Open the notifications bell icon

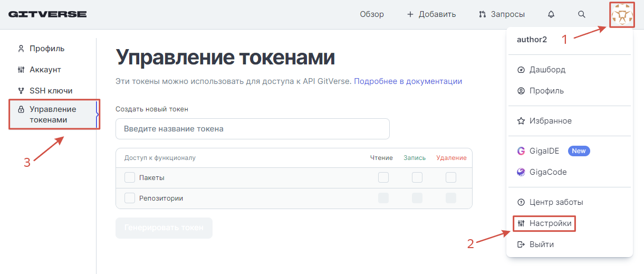coord(551,14)
